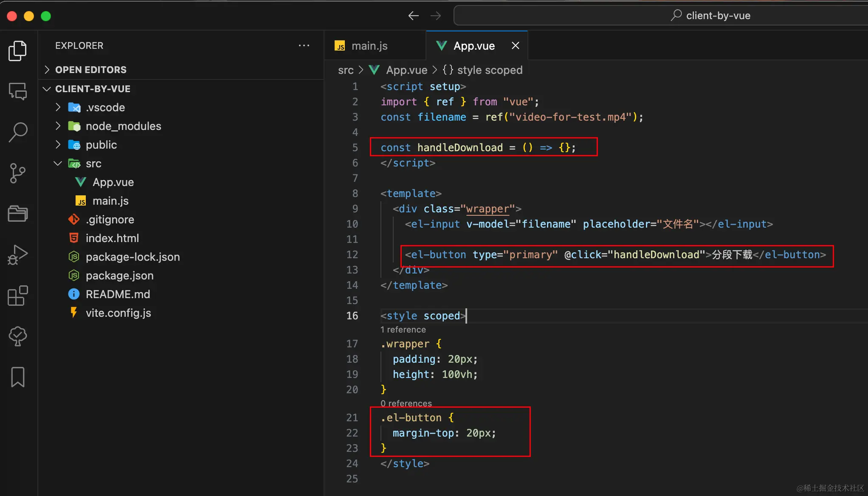Place cursor on handleDownload on line 5

point(460,147)
